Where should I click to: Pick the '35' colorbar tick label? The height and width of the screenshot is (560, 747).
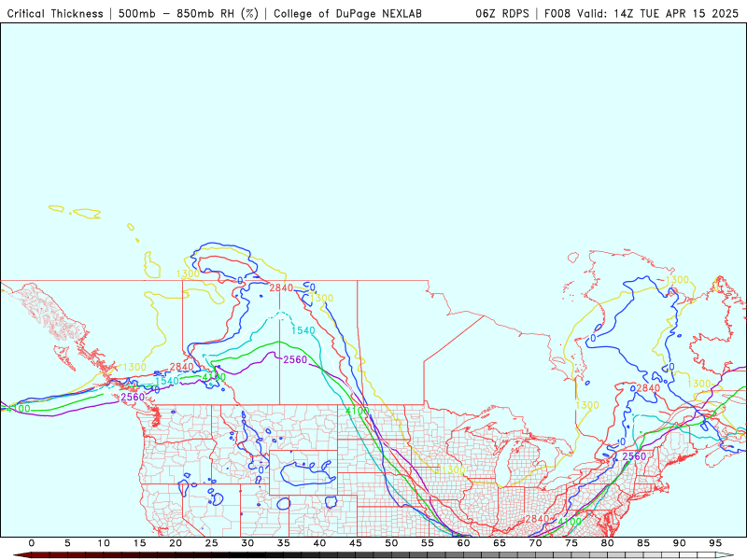284,543
